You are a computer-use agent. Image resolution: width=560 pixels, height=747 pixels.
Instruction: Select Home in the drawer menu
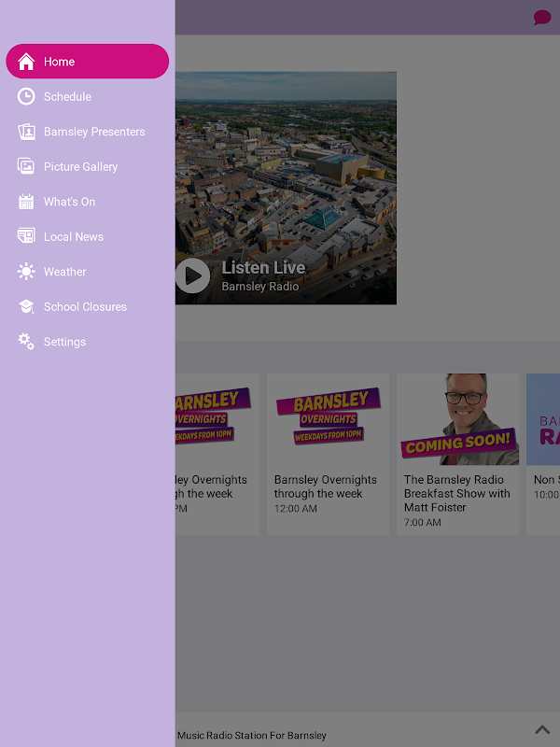[87, 62]
